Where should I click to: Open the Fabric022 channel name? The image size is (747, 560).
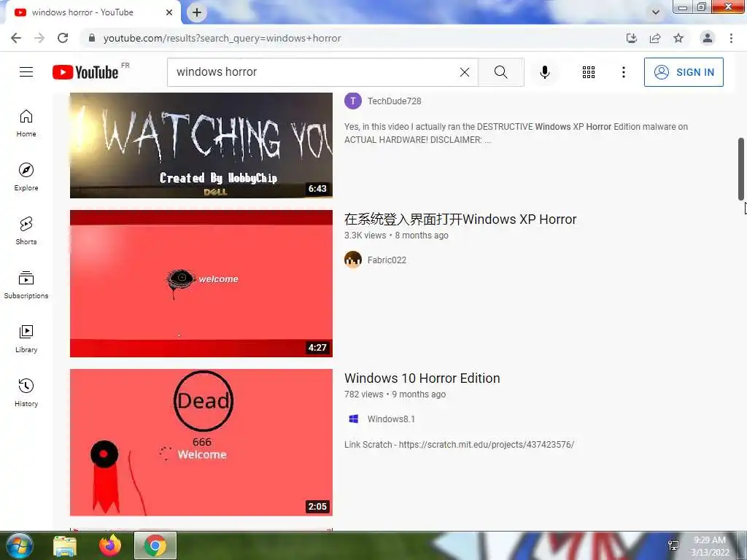[387, 260]
